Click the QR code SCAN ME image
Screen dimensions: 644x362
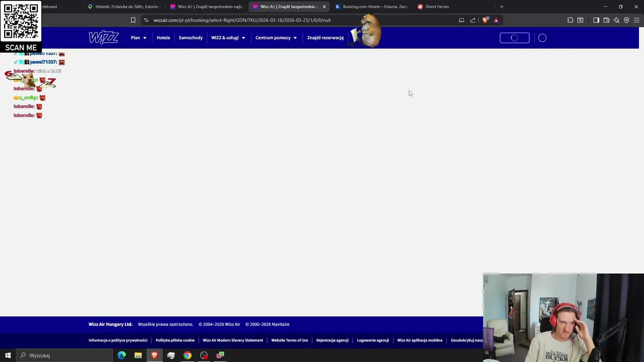click(21, 26)
